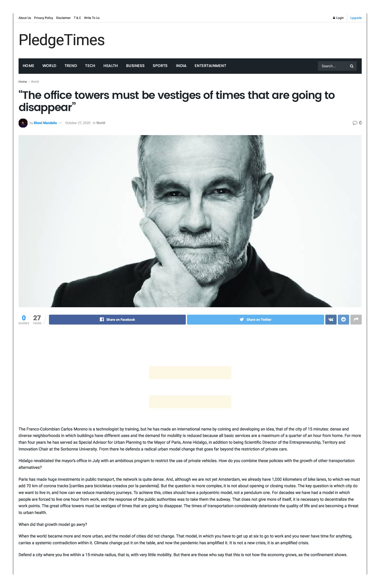Go to the ENTERTAINMENT section

[210, 66]
